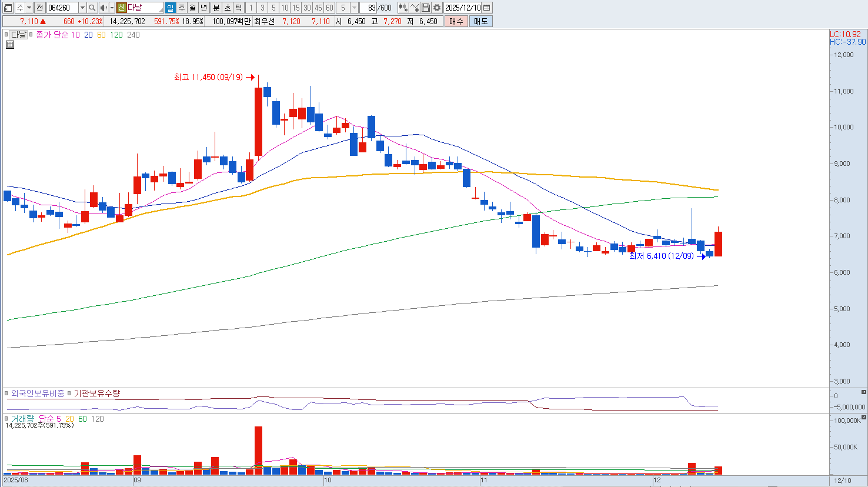Toggle the 기관보유수량 indicator marker

pyautogui.click(x=69, y=393)
